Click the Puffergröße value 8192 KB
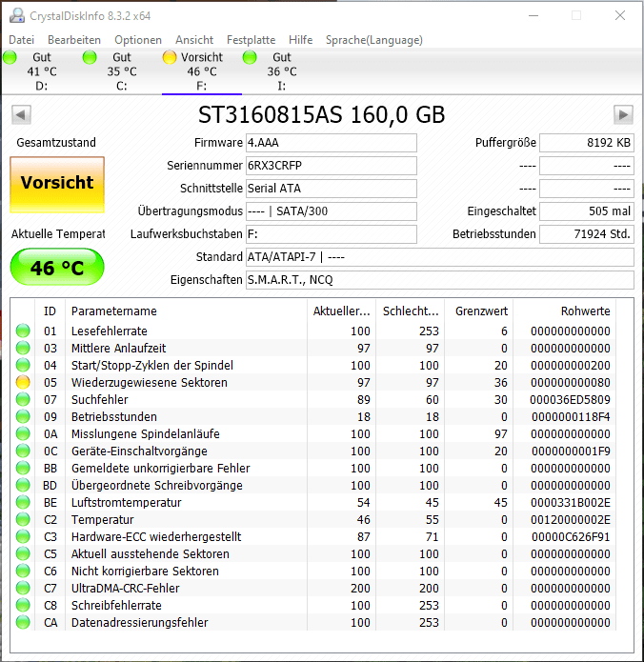This screenshot has width=644, height=662. (587, 143)
